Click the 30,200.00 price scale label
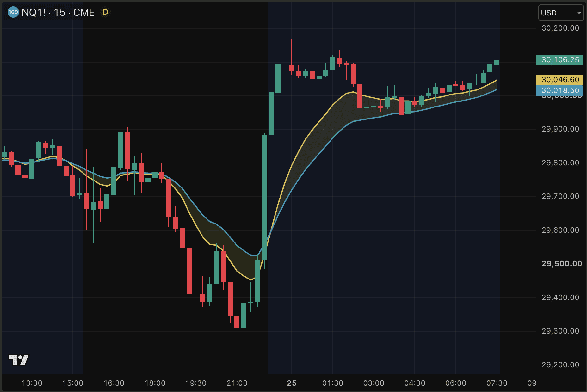The height and width of the screenshot is (392, 587). pyautogui.click(x=560, y=28)
